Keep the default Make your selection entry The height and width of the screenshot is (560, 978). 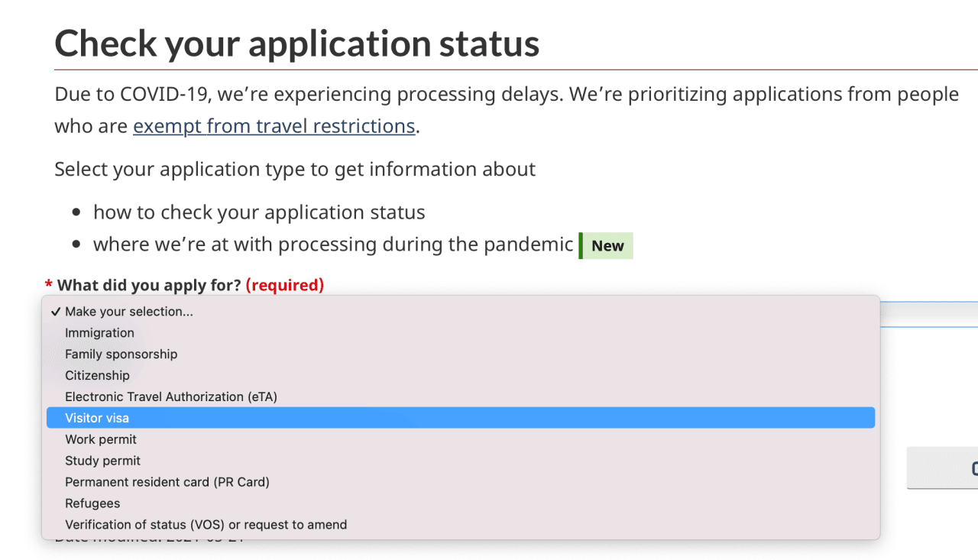pos(128,312)
